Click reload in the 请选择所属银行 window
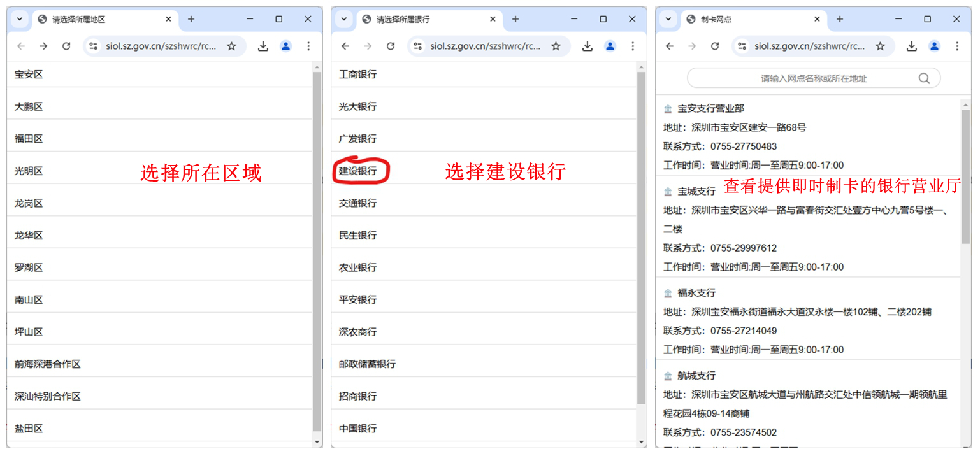 click(x=391, y=46)
